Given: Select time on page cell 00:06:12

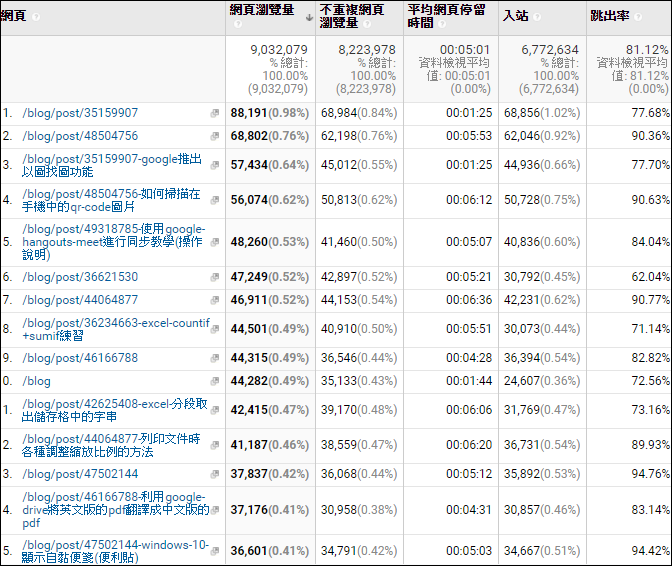Looking at the screenshot, I should click(469, 200).
